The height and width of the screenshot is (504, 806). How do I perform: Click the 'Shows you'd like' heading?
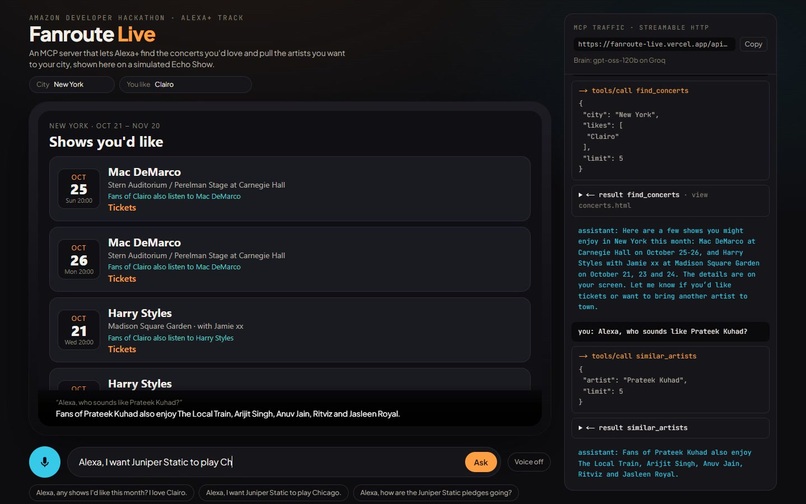pyautogui.click(x=106, y=142)
